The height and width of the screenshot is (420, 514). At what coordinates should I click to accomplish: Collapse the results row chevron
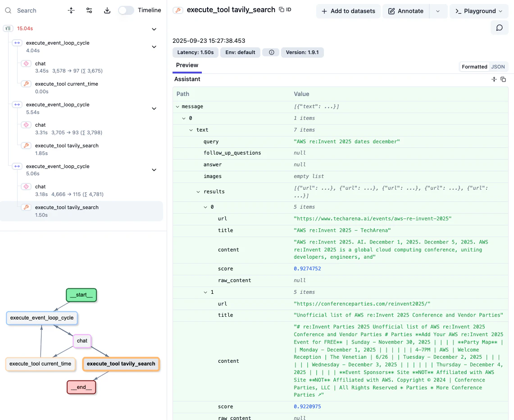click(x=198, y=192)
